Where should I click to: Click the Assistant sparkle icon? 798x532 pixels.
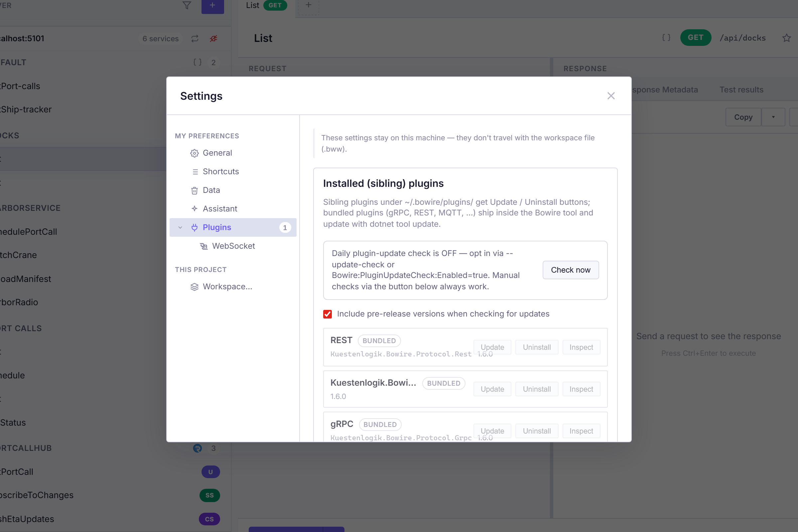click(x=195, y=209)
